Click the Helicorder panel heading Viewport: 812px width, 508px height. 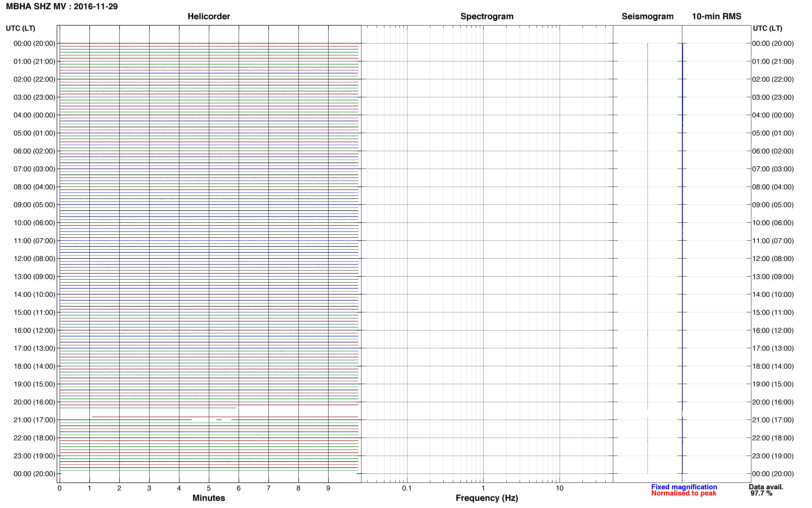click(209, 16)
